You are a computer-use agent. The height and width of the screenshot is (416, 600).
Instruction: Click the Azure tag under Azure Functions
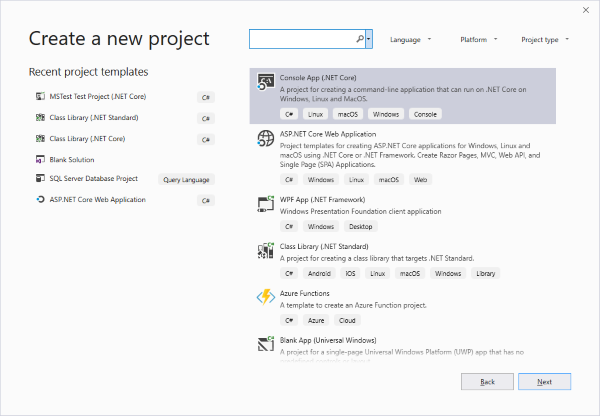point(316,320)
